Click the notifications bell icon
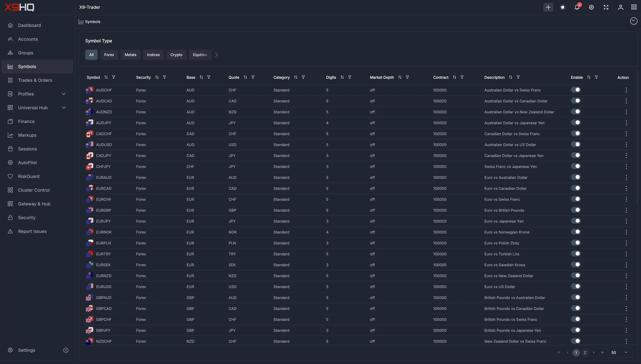Image resolution: width=641 pixels, height=364 pixels. point(577,7)
